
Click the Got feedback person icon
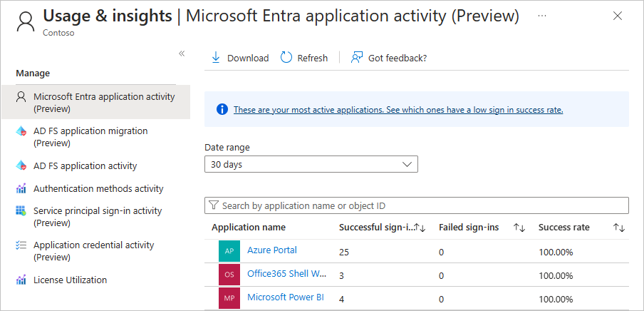(x=356, y=58)
